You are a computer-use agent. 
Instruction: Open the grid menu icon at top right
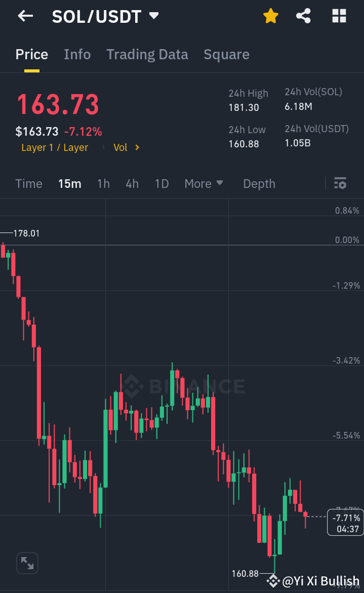[338, 16]
